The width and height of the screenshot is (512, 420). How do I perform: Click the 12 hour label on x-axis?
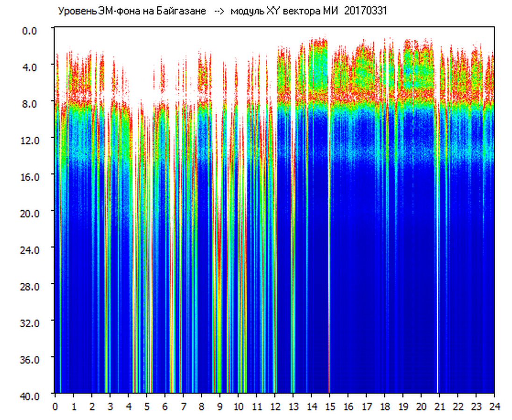pyautogui.click(x=275, y=406)
